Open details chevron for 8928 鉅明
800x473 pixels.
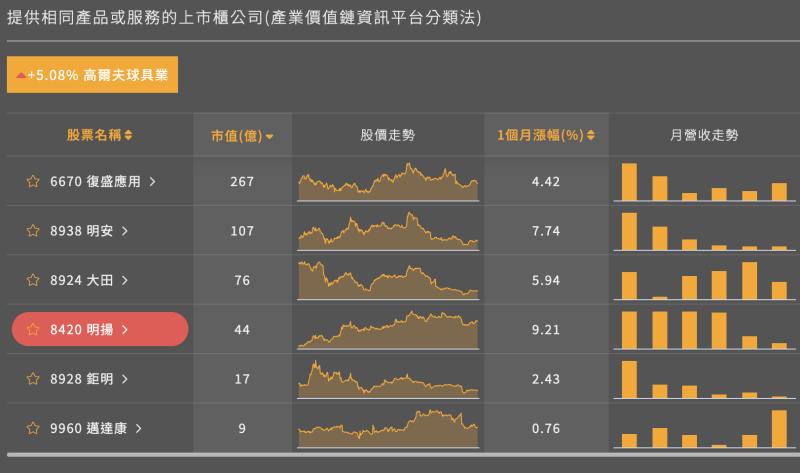[x=125, y=379]
